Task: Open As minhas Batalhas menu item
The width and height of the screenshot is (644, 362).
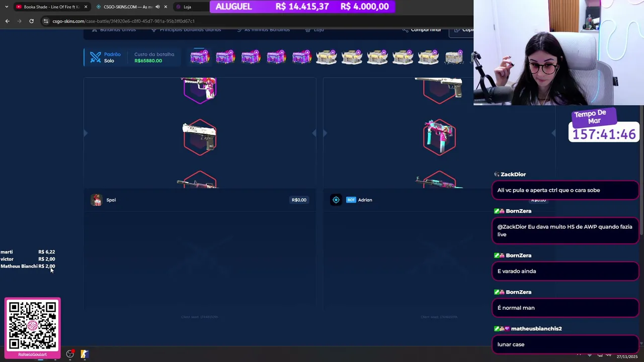Action: pyautogui.click(x=263, y=30)
